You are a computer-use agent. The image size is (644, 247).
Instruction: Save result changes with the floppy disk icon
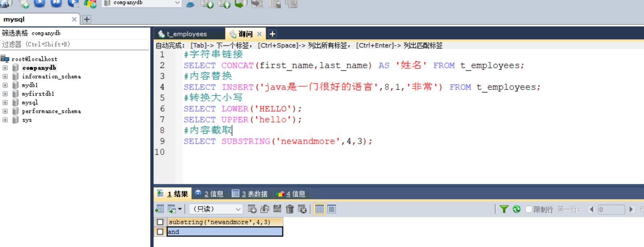(277, 209)
